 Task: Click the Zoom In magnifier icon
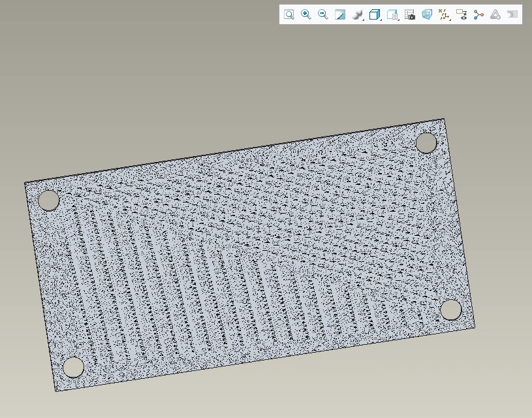(306, 14)
